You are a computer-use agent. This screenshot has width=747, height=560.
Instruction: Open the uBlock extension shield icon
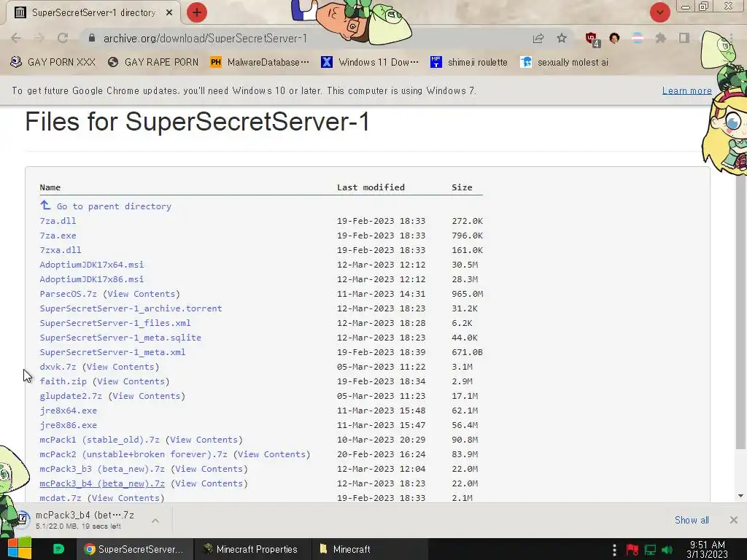coord(592,39)
